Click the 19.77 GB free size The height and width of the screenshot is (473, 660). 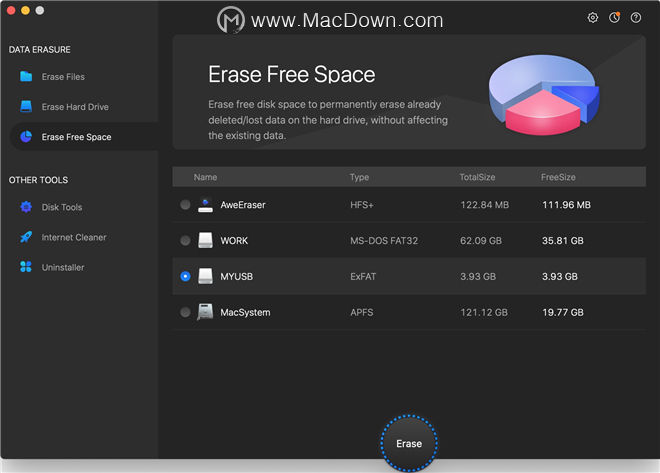pos(563,313)
